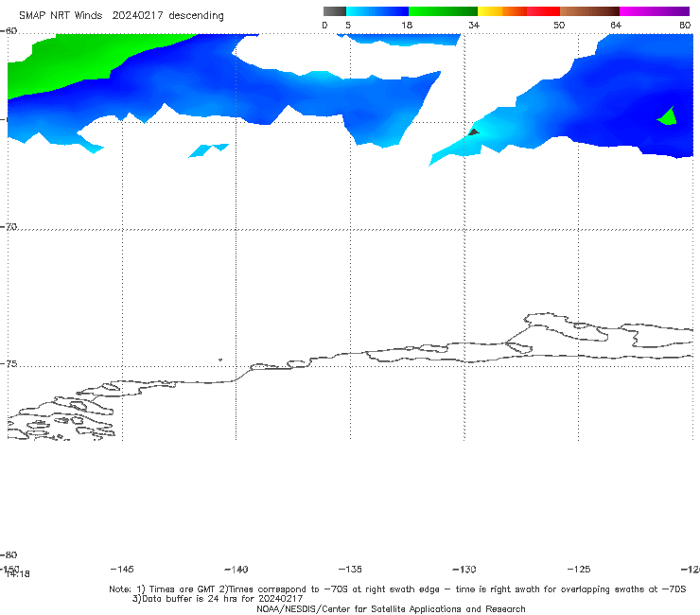Click the color bar label '18'
Screen dimensions: 700x615
pyautogui.click(x=407, y=26)
